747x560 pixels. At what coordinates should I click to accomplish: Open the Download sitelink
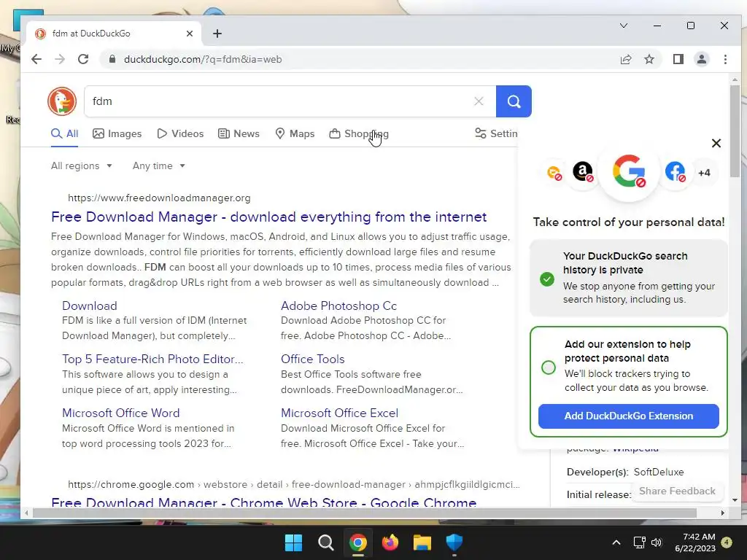coord(90,306)
